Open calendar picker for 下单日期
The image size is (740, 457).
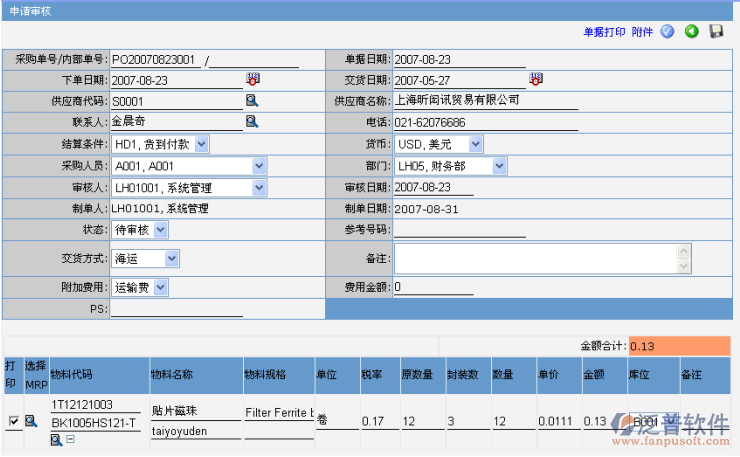tap(252, 79)
